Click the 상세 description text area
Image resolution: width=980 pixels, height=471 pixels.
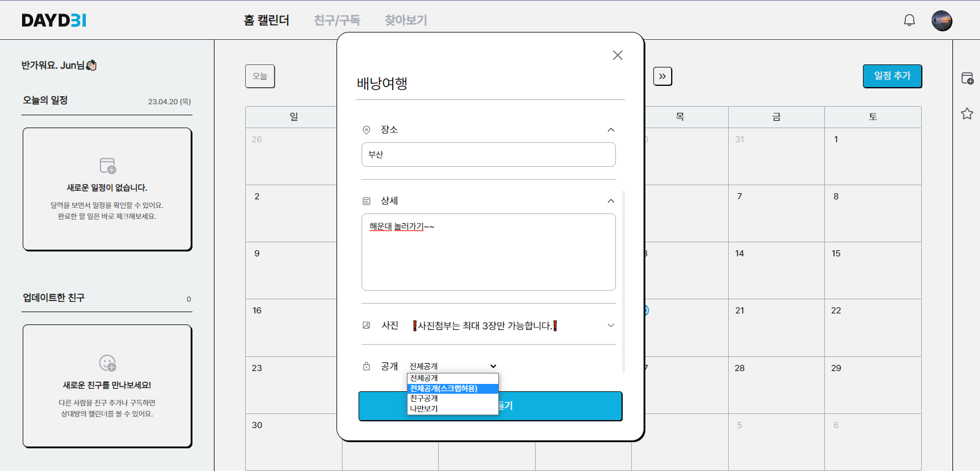pos(488,252)
